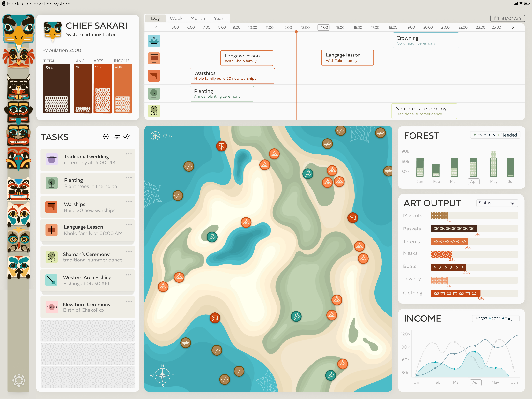Open Traditional wedding task options menu
The height and width of the screenshot is (399, 532).
[129, 154]
